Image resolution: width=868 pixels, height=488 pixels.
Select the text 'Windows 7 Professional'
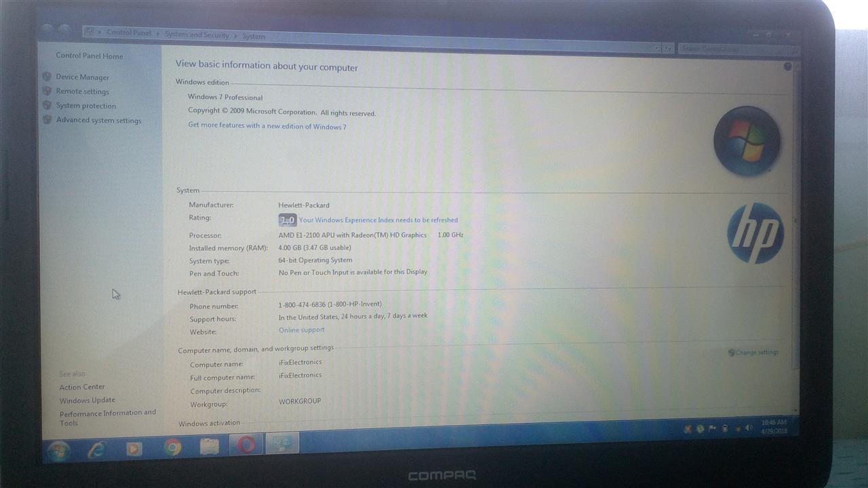pos(225,98)
